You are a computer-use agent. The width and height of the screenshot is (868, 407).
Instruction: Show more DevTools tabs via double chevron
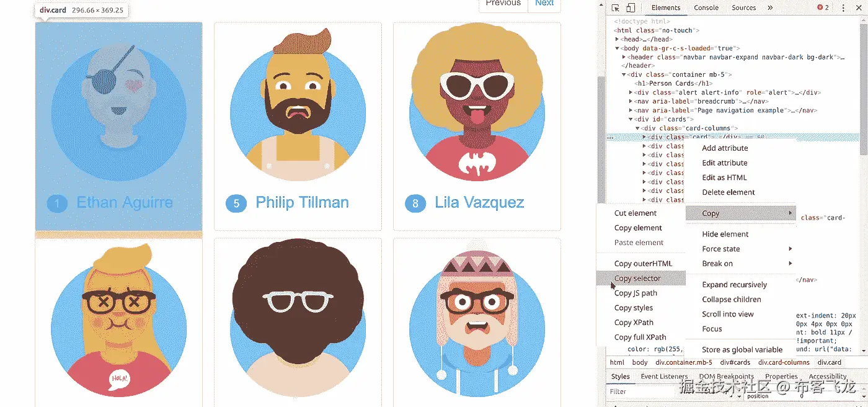(x=770, y=8)
